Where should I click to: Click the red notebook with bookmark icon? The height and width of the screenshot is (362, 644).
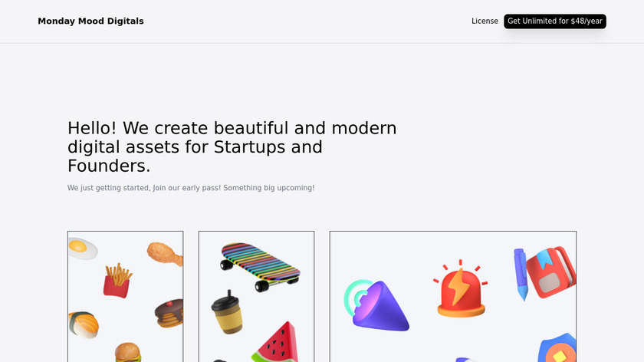point(548,272)
